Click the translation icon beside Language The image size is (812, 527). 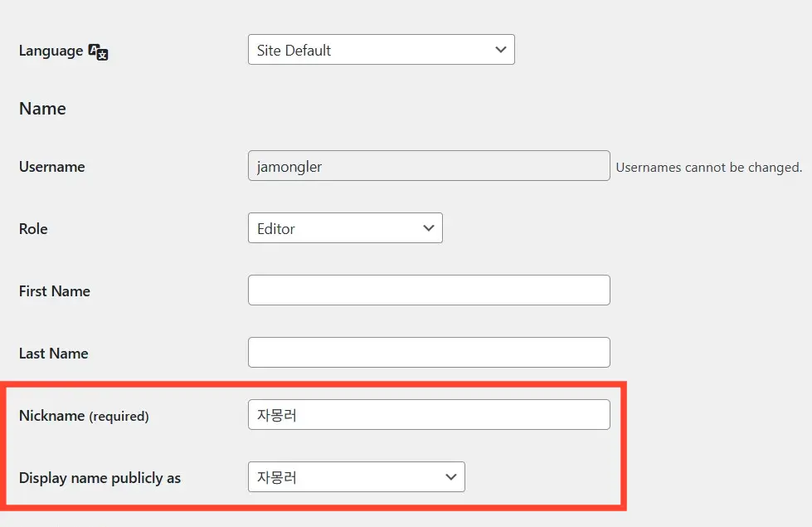coord(99,51)
